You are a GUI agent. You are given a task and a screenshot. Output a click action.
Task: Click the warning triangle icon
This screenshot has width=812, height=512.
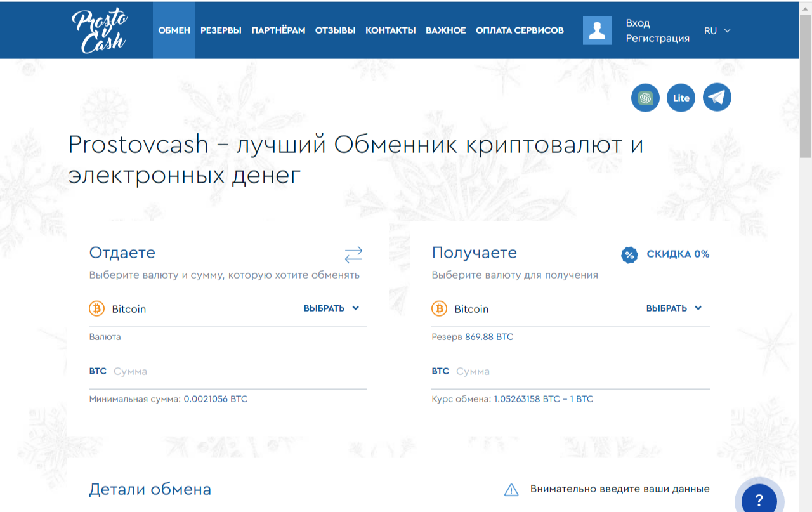(511, 489)
